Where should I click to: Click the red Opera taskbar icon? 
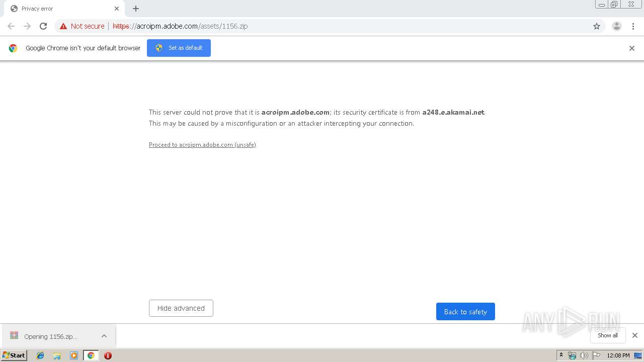(108, 355)
